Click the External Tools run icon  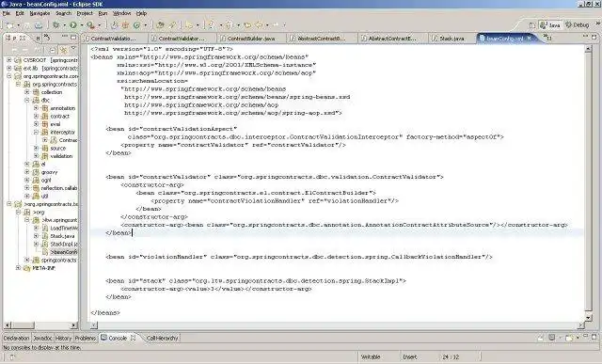pyautogui.click(x=90, y=25)
